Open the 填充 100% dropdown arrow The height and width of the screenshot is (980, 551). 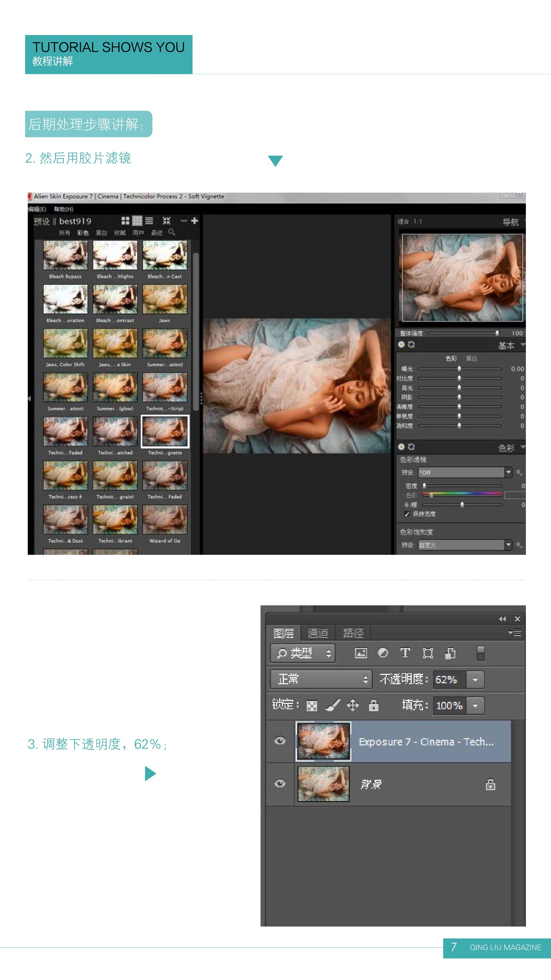[475, 706]
